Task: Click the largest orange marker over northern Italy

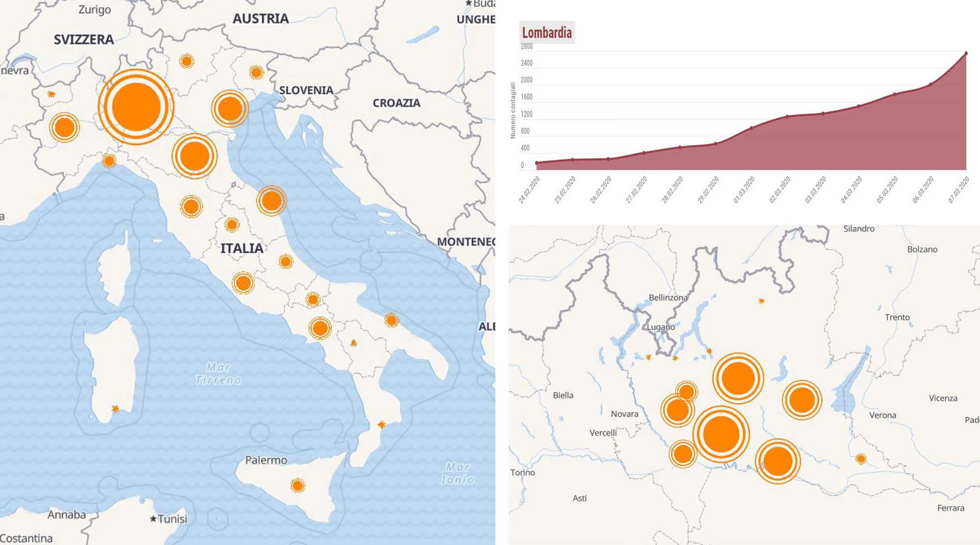Action: coord(136,107)
